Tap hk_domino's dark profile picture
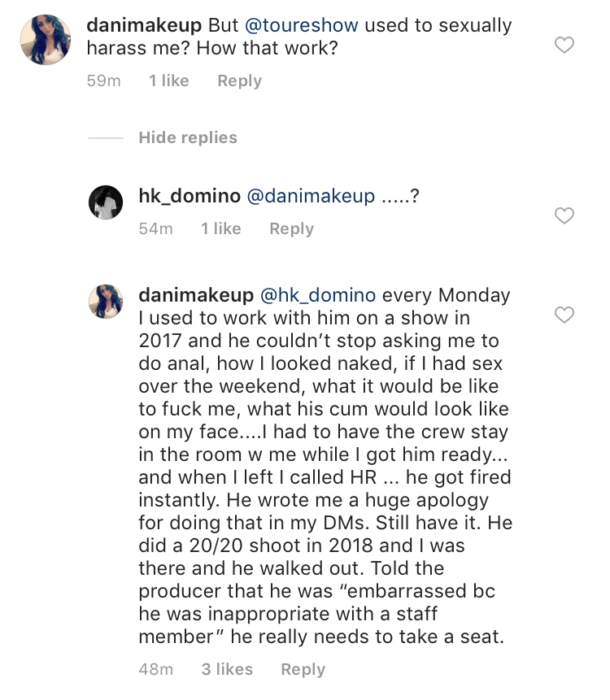The image size is (610, 700). pyautogui.click(x=105, y=202)
